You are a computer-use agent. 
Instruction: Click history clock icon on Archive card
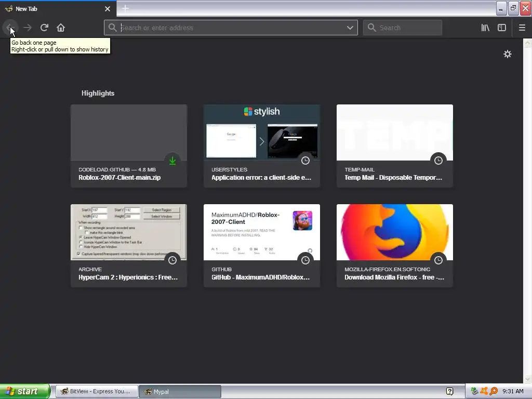[x=172, y=260]
